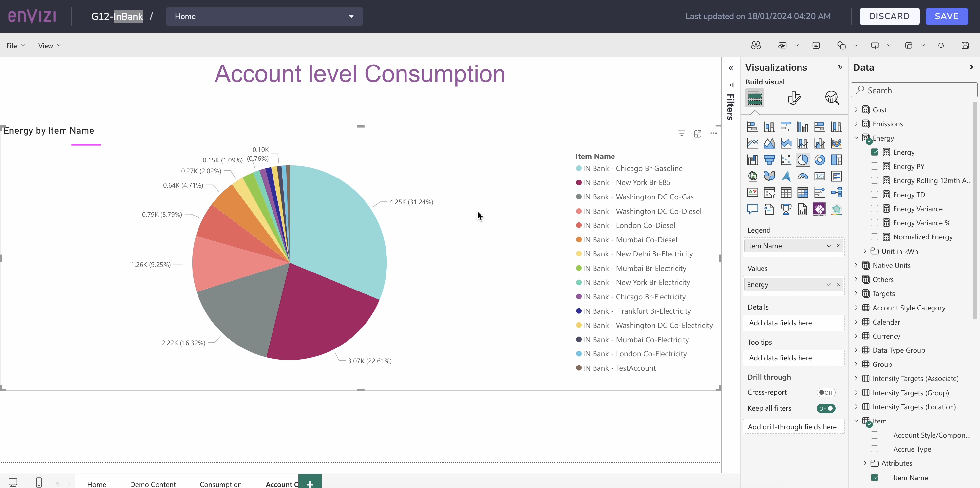Check the Energy PY checkbox

874,166
